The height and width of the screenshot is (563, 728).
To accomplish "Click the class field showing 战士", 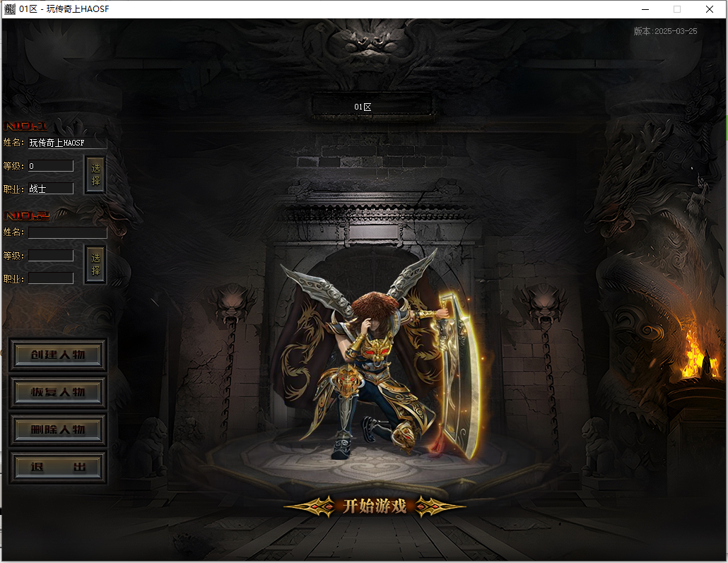I will [x=51, y=189].
